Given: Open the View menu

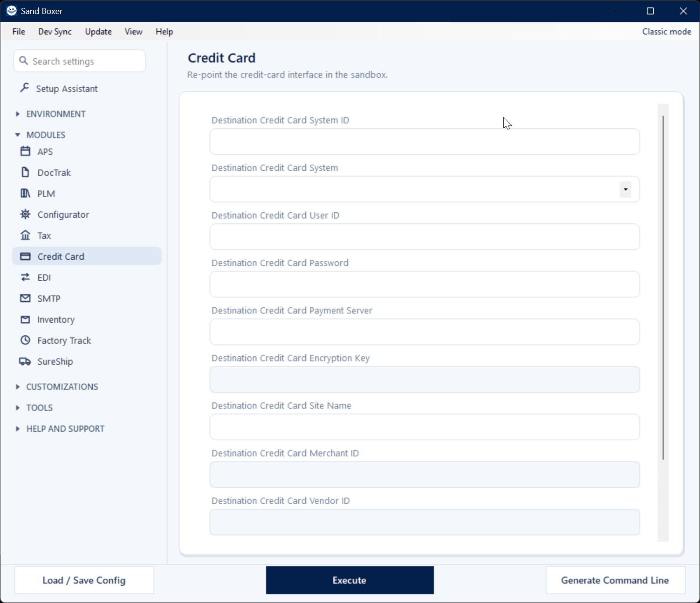Looking at the screenshot, I should coord(133,32).
